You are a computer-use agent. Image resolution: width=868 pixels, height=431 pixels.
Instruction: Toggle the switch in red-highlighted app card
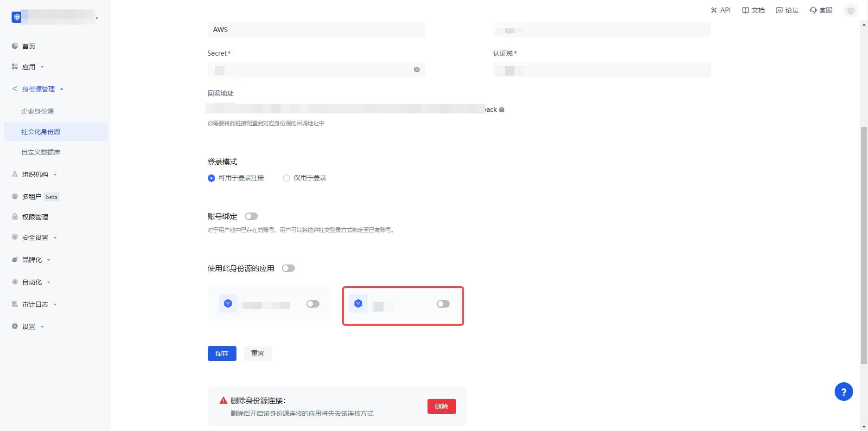coord(443,304)
